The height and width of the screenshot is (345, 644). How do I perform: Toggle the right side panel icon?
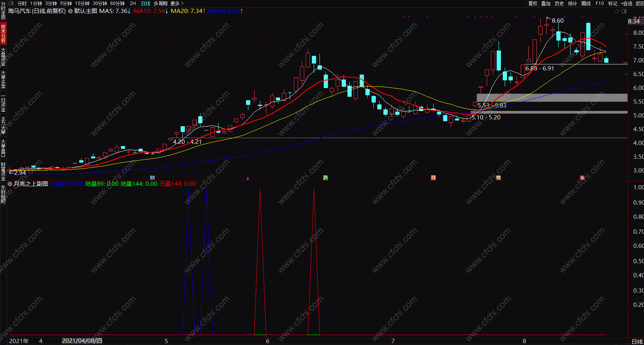[624, 11]
